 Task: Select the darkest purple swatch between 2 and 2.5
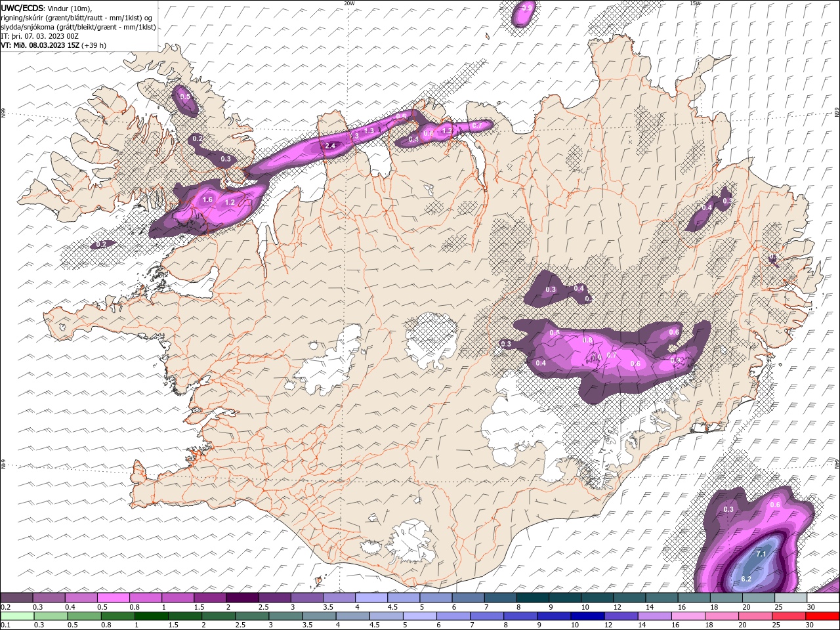click(x=241, y=598)
